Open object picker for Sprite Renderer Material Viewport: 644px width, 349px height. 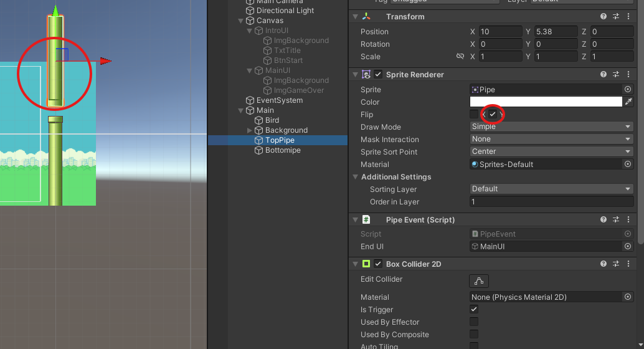pos(628,164)
